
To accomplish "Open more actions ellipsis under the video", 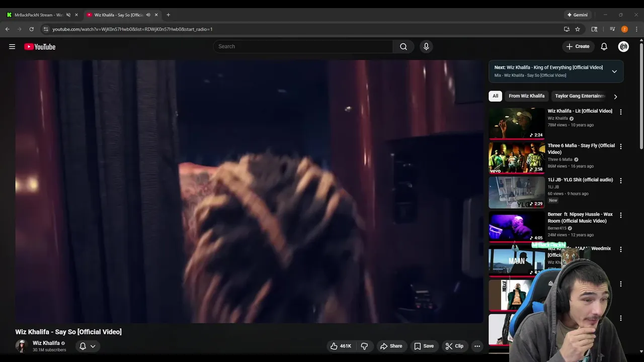I will pyautogui.click(x=477, y=346).
